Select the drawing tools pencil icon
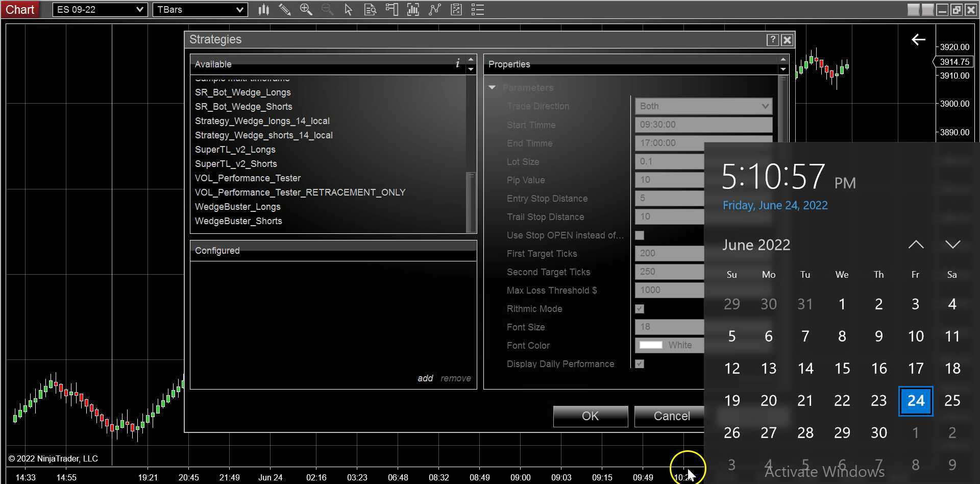Screen dimensions: 980x484 (285, 10)
